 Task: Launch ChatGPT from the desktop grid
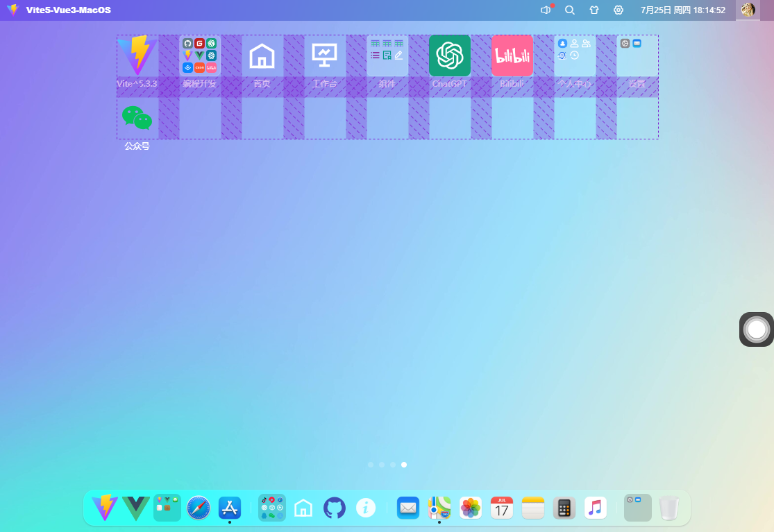click(450, 55)
